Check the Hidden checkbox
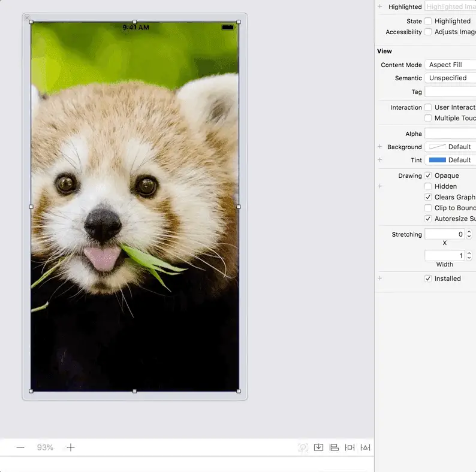476x472 pixels. (428, 186)
